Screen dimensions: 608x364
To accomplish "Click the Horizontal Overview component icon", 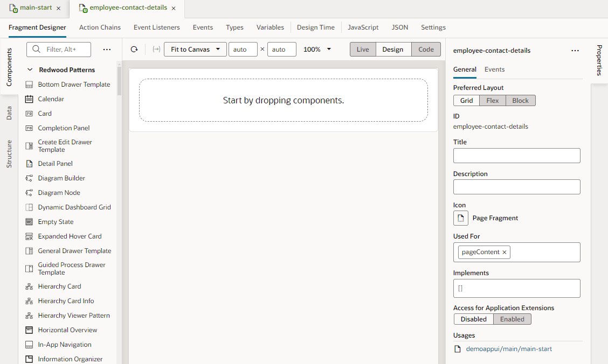I will pos(28,330).
